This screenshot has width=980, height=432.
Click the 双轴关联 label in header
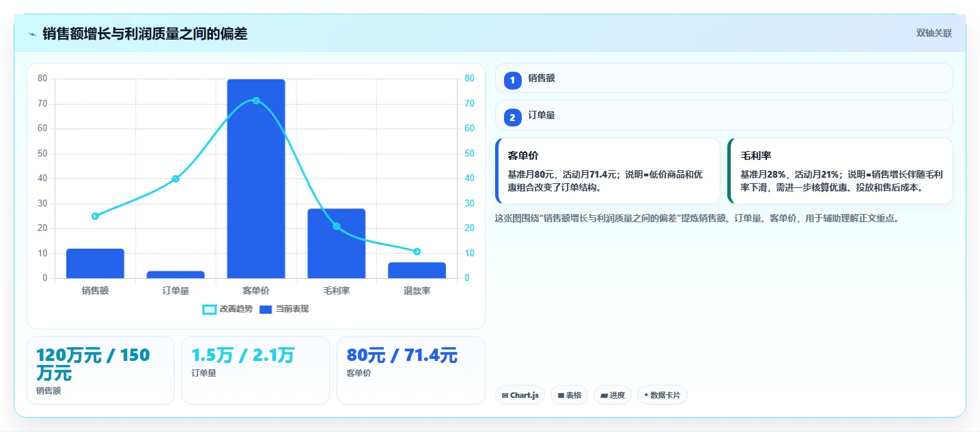pyautogui.click(x=934, y=33)
